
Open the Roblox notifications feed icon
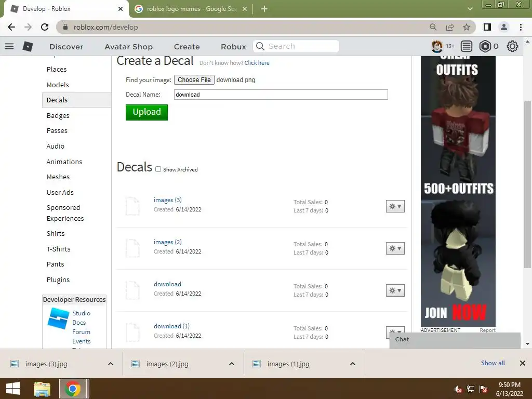[x=467, y=46]
